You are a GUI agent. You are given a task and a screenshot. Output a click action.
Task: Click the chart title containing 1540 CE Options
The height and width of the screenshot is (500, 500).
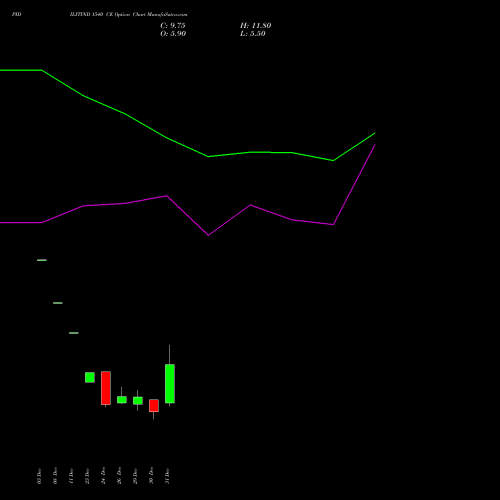pyautogui.click(x=128, y=15)
